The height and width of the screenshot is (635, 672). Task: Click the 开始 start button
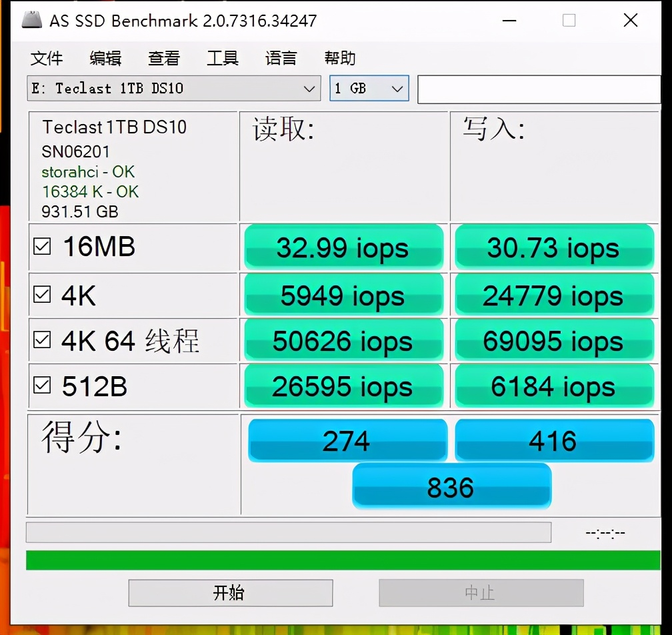coord(231,593)
